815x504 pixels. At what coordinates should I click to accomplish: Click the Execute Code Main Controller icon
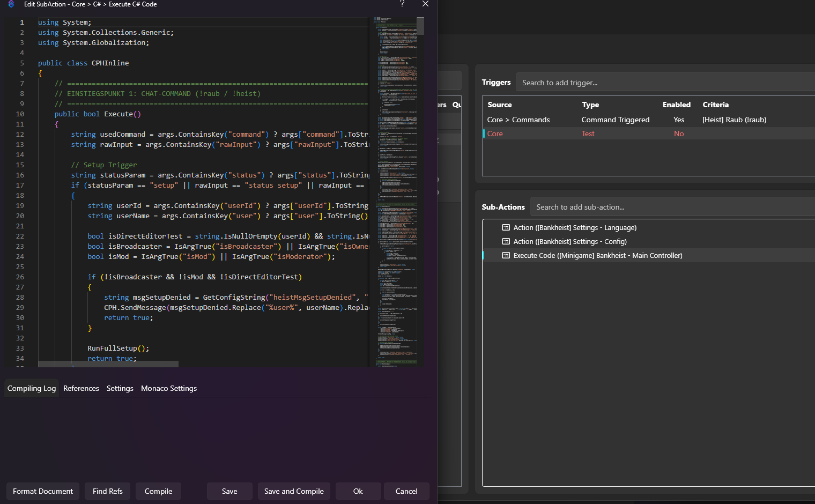click(x=506, y=255)
